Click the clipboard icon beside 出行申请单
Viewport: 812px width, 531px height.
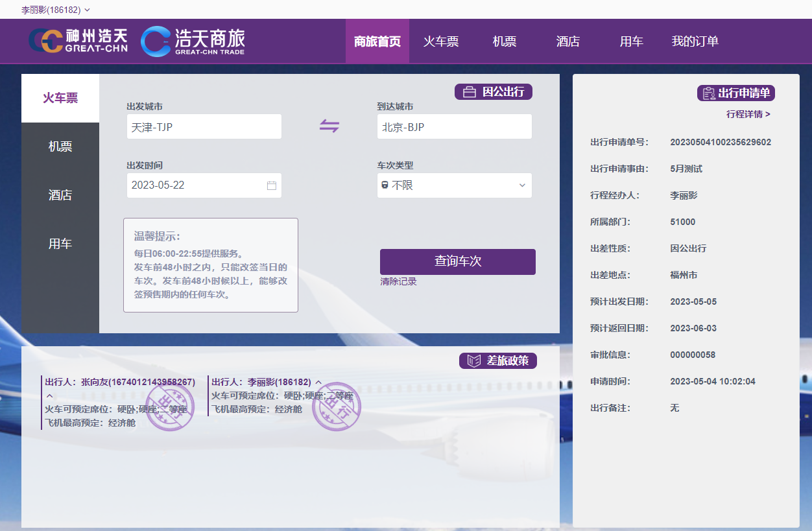pos(709,93)
